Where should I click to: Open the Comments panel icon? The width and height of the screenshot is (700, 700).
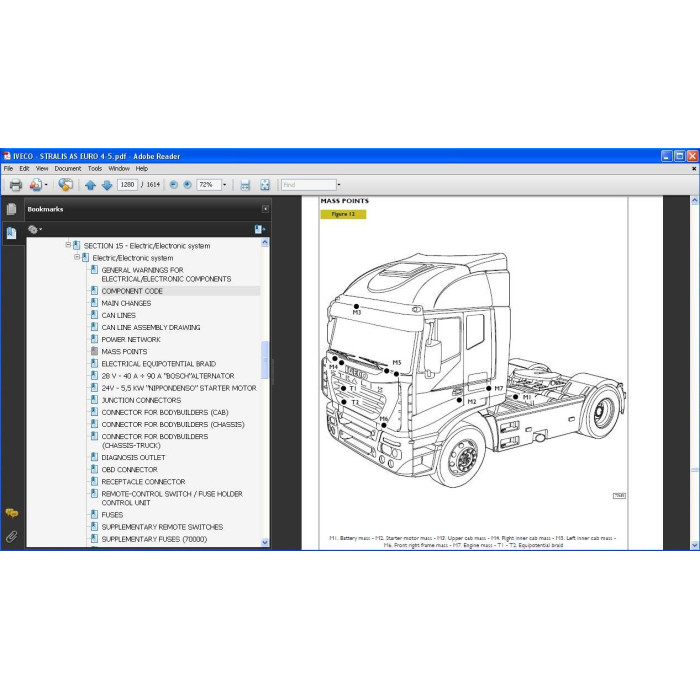click(x=12, y=513)
